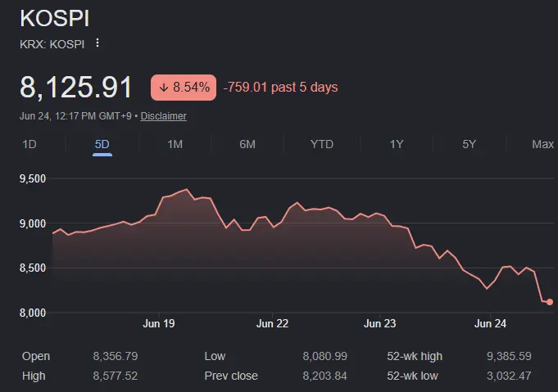Click the 8,000 y-axis label

(33, 313)
